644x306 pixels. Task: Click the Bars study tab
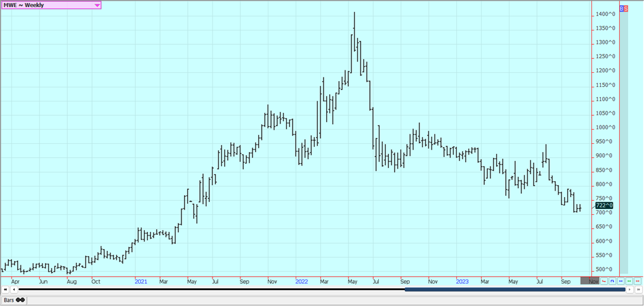[x=14, y=300]
